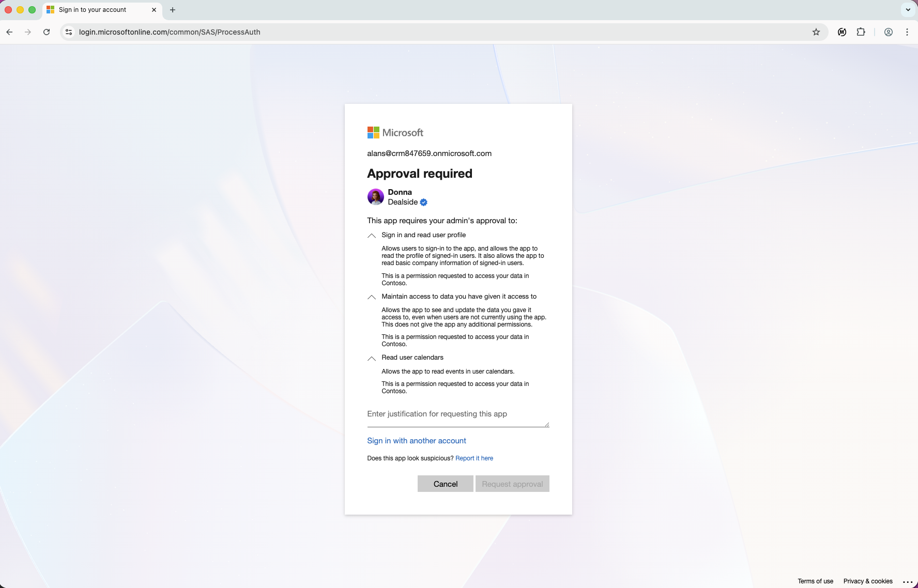Open the Chrome three-dot menu
This screenshot has height=588, width=918.
(907, 32)
